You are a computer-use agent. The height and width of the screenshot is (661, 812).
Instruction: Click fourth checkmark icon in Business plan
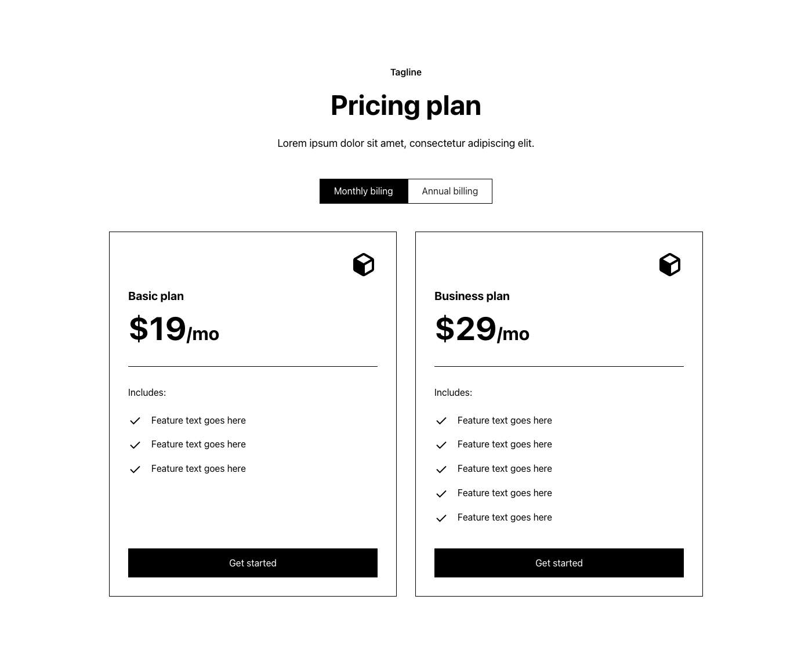tap(441, 494)
